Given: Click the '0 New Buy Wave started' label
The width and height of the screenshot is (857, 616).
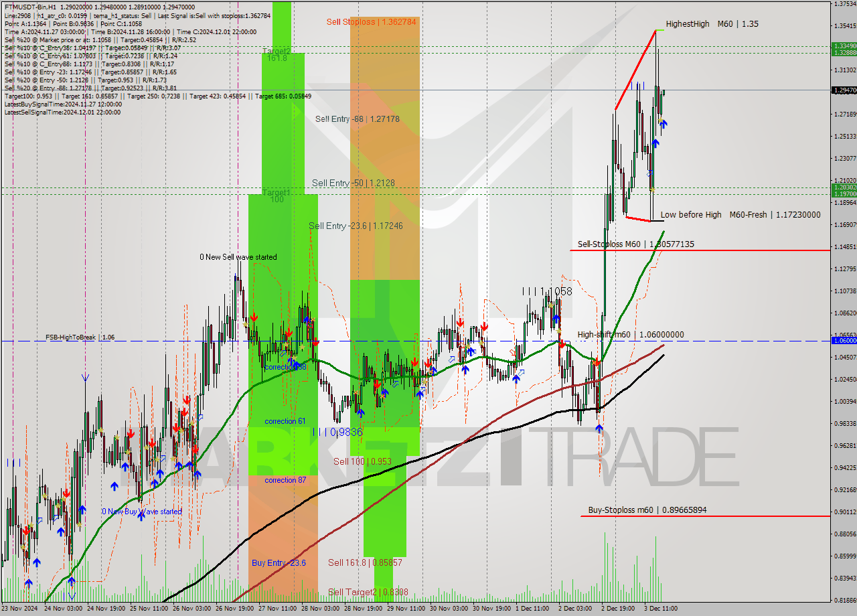Looking at the screenshot, I should coord(142,512).
